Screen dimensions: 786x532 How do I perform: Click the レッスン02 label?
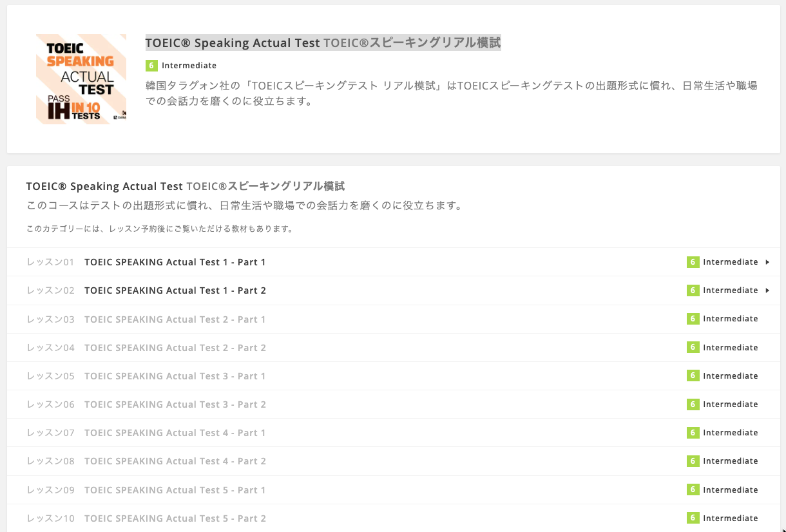[x=51, y=290]
